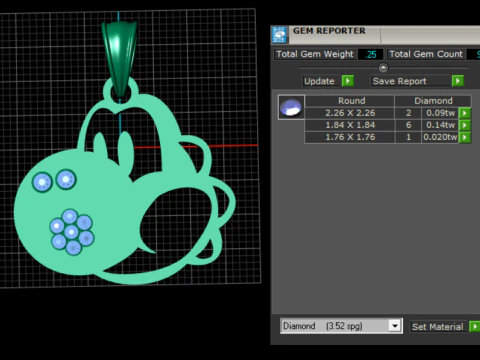Click the green arrow next to Update
This screenshot has height=360, width=480.
point(348,81)
